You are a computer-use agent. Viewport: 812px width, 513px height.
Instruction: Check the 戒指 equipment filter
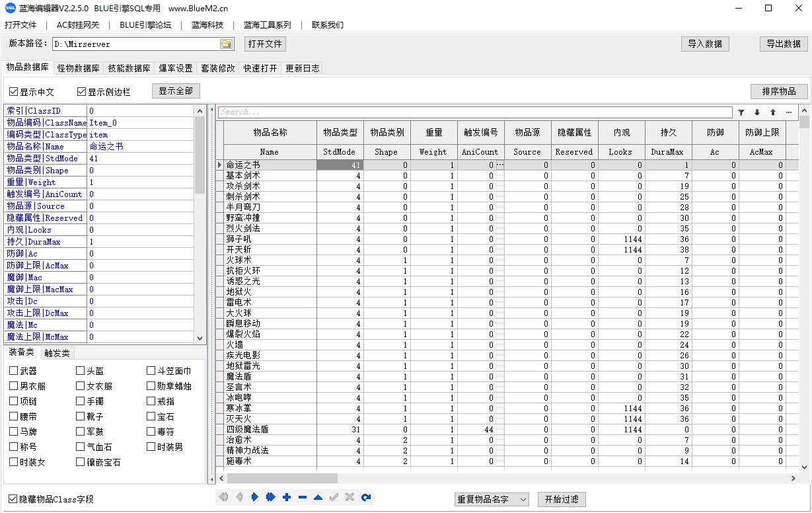pos(151,401)
